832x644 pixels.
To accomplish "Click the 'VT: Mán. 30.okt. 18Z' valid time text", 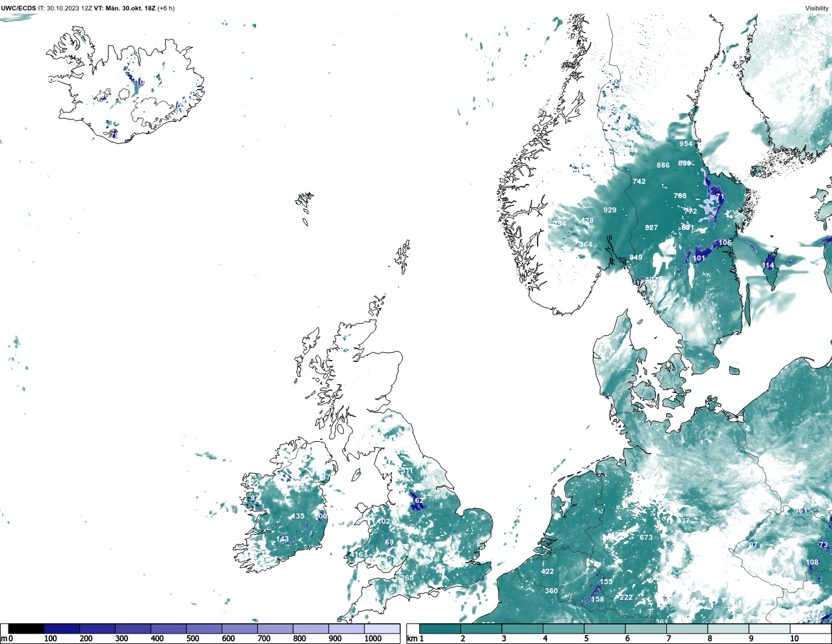I will (125, 8).
